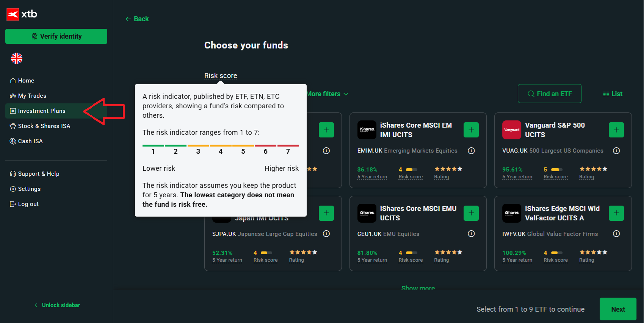The image size is (644, 323).
Task: Click the 100.29% return value
Action: (514, 253)
